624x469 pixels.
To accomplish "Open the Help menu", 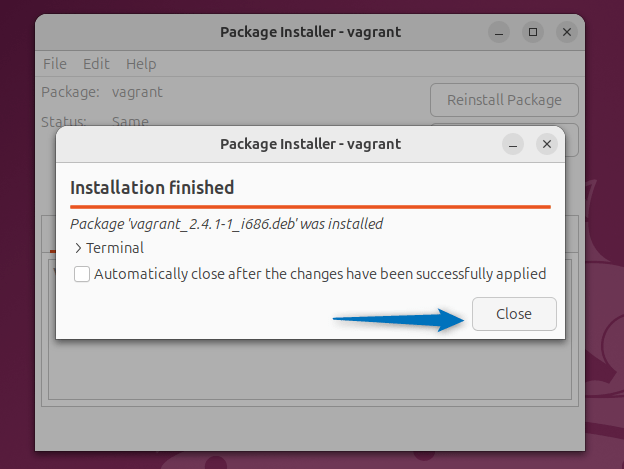I will pos(141,64).
